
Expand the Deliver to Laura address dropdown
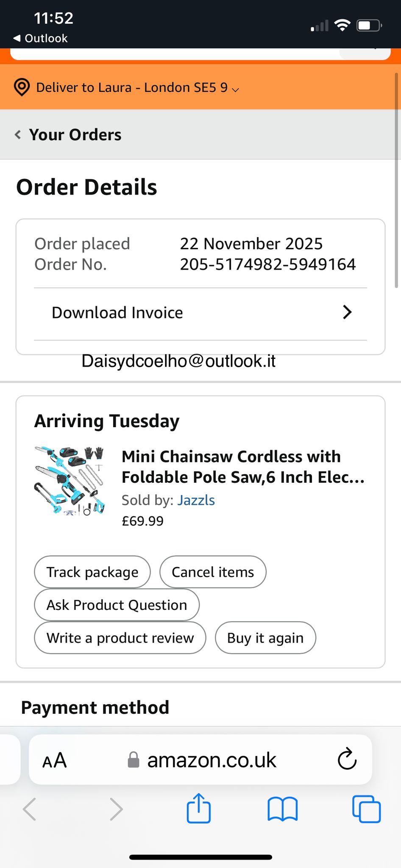[x=236, y=89]
